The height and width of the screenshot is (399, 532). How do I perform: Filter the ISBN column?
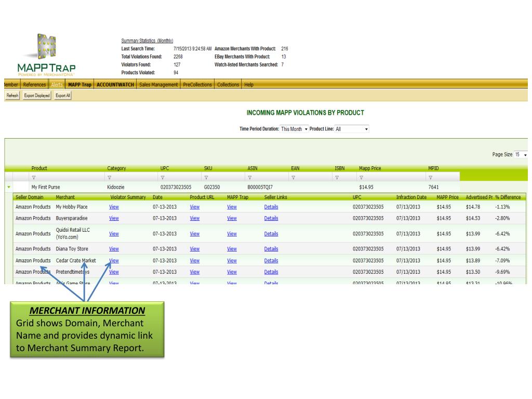pos(337,178)
